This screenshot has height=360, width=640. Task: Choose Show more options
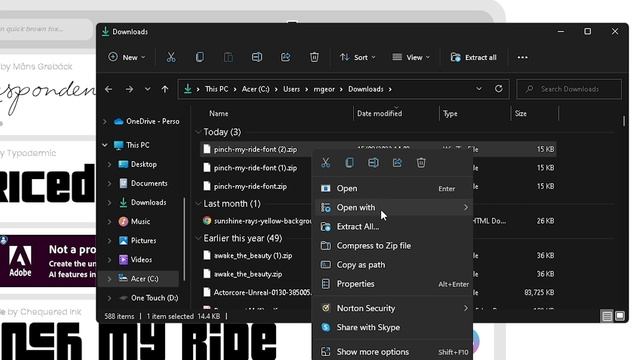[394, 351]
